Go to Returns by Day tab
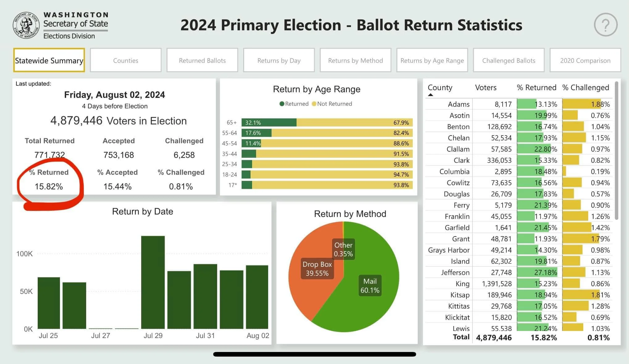 point(279,60)
